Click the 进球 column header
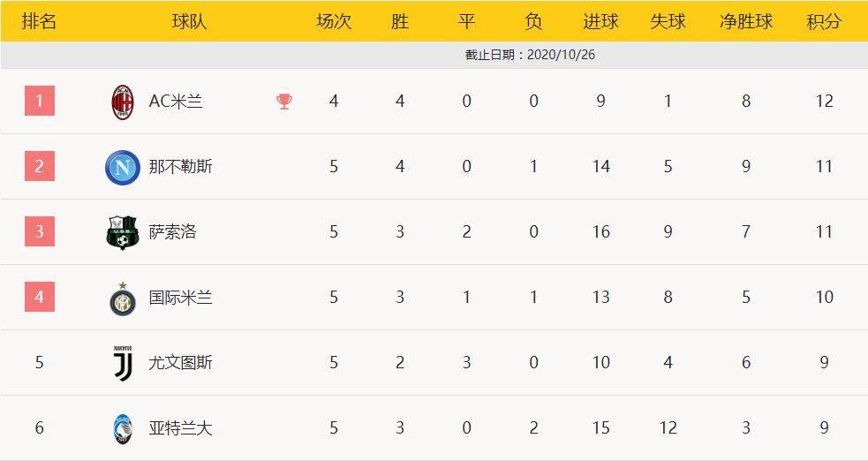 [600, 21]
